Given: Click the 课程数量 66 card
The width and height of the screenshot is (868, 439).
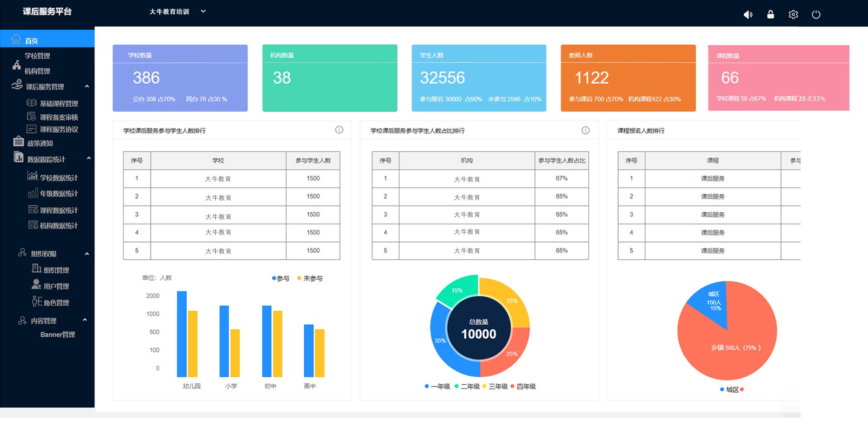Looking at the screenshot, I should (778, 78).
